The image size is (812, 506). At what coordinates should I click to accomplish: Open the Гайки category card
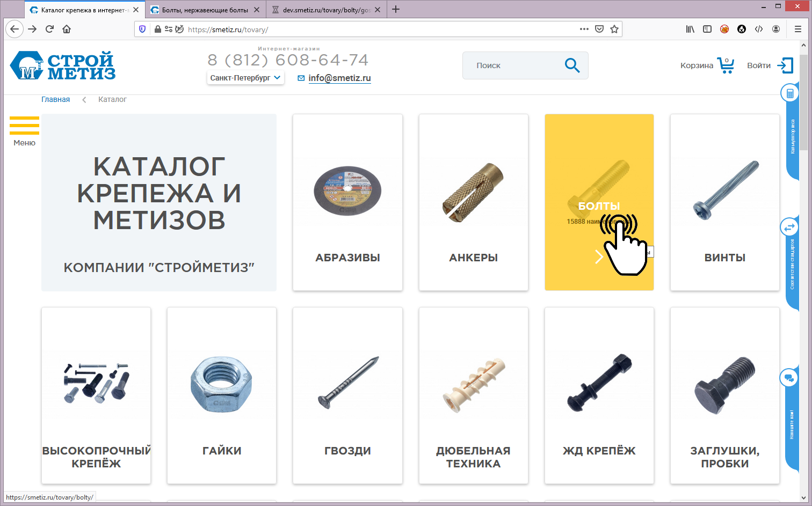coord(222,395)
